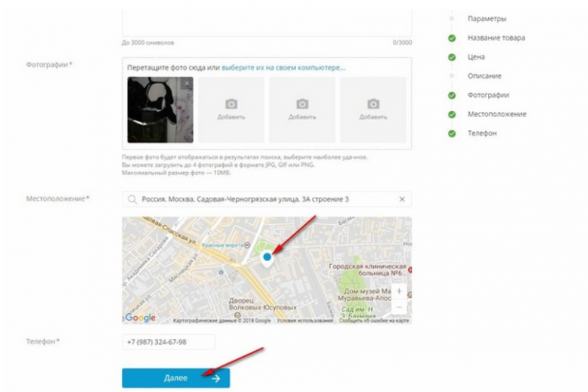Open the выберите их на своем компьютере link
Screen dimensions: 588x392
click(283, 68)
